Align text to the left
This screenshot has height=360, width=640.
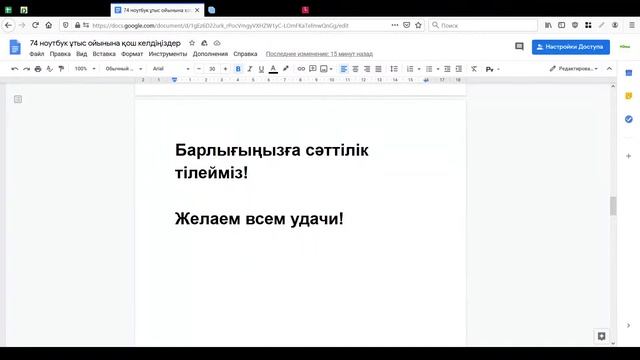(x=344, y=69)
